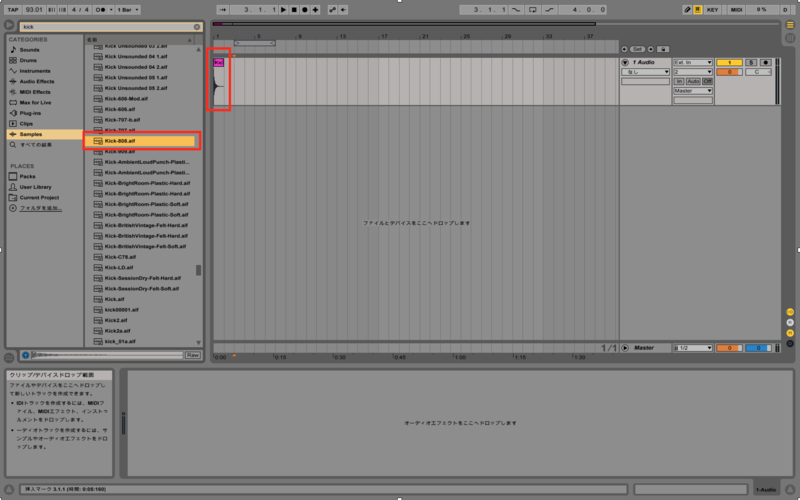Viewport: 800px width, 500px height.
Task: Toggle the track 1 activator button
Action: (x=729, y=62)
